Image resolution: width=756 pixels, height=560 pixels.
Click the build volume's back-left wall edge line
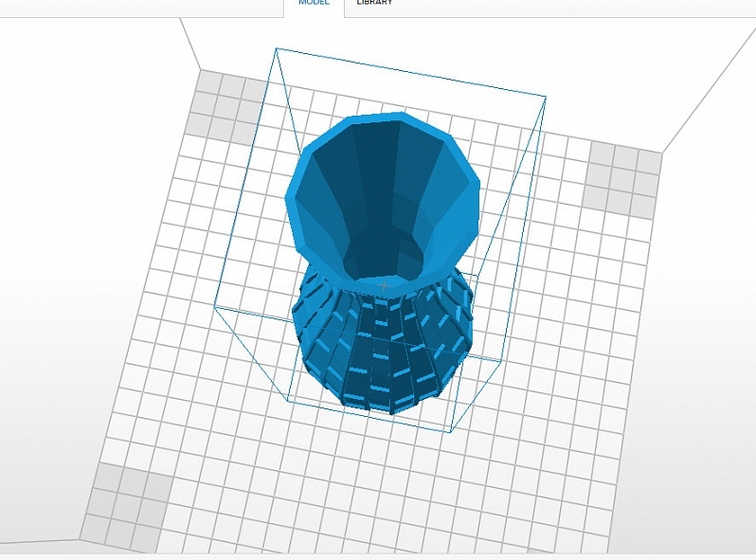point(190,44)
